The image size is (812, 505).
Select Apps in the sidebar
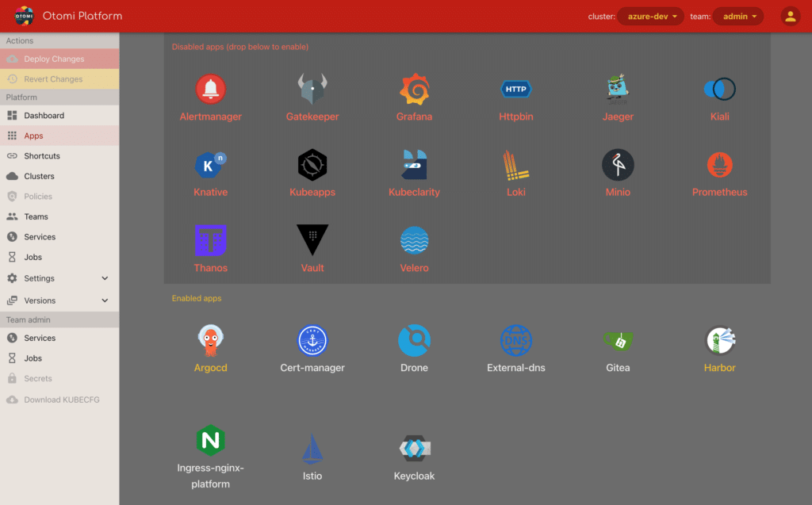59,136
